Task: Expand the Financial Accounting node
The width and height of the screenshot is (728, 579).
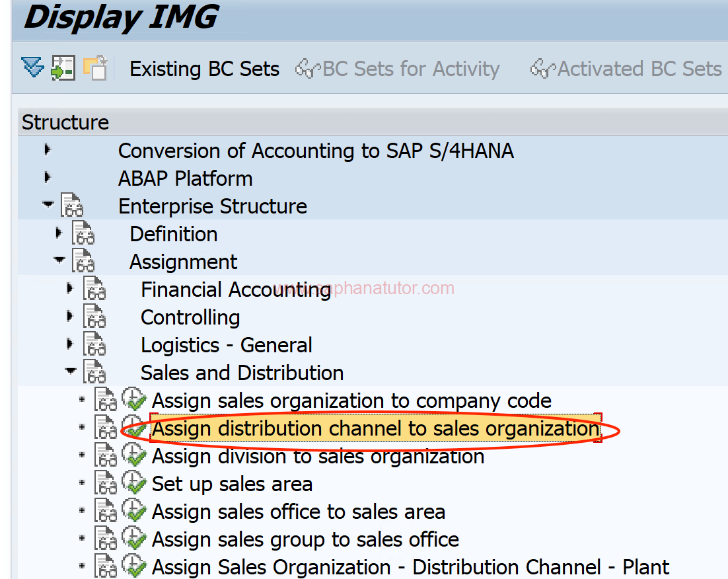Action: coord(69,289)
